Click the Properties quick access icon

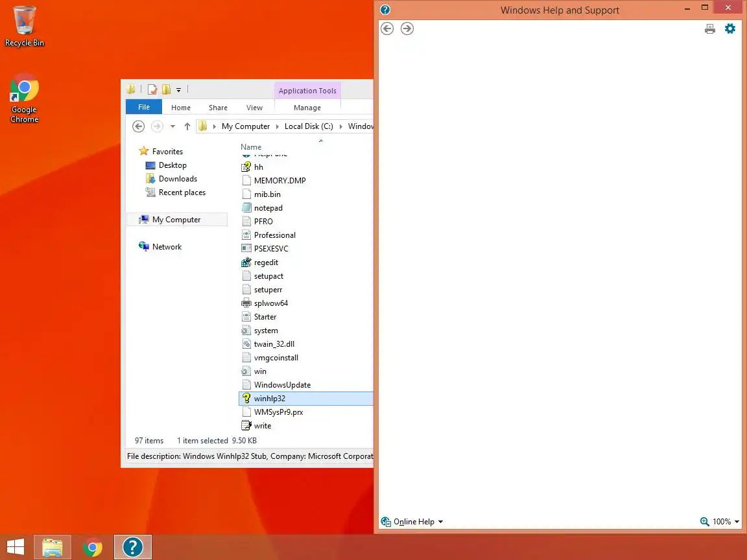(152, 89)
